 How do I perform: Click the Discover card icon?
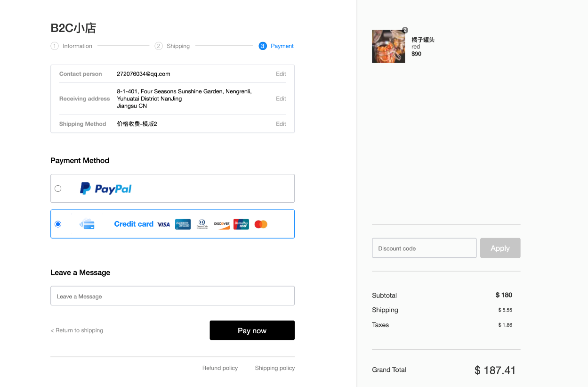222,224
